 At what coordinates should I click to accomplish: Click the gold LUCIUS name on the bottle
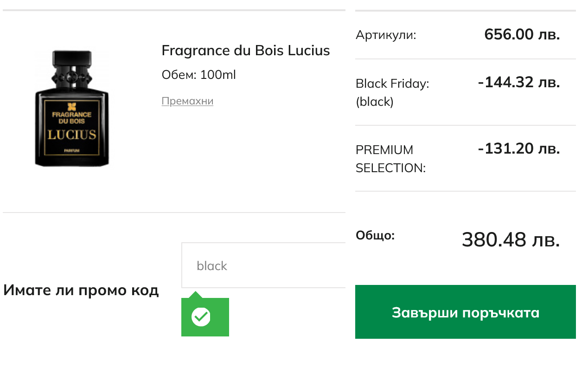72,135
